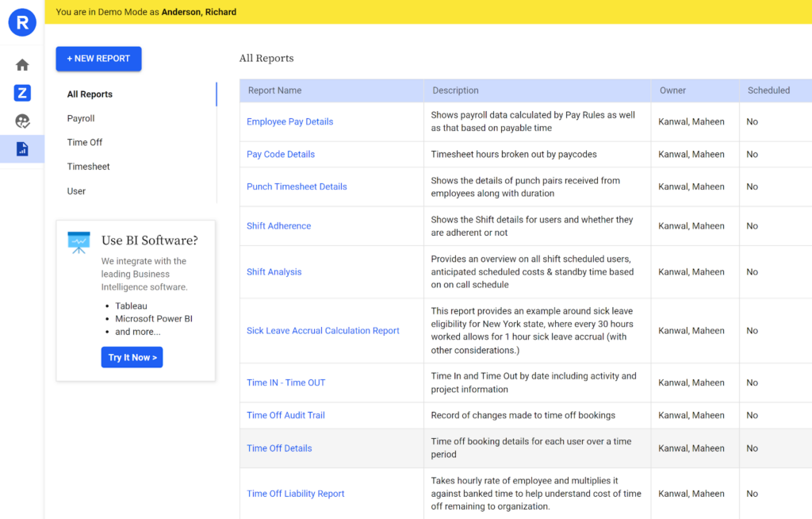Open the Employee Pay Details report
The width and height of the screenshot is (812, 519).
(x=289, y=122)
